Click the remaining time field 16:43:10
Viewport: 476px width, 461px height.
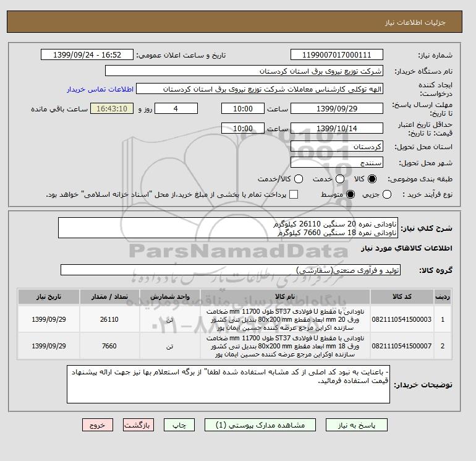click(x=112, y=108)
